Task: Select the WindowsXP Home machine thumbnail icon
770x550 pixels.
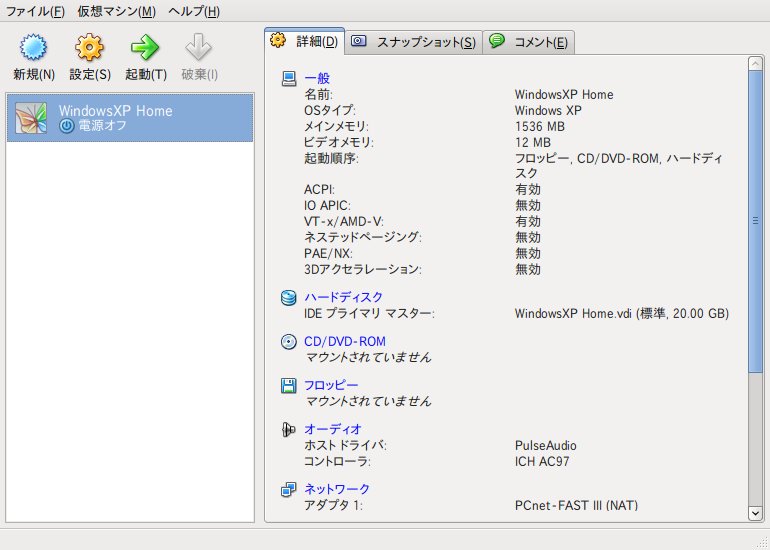Action: pos(31,118)
